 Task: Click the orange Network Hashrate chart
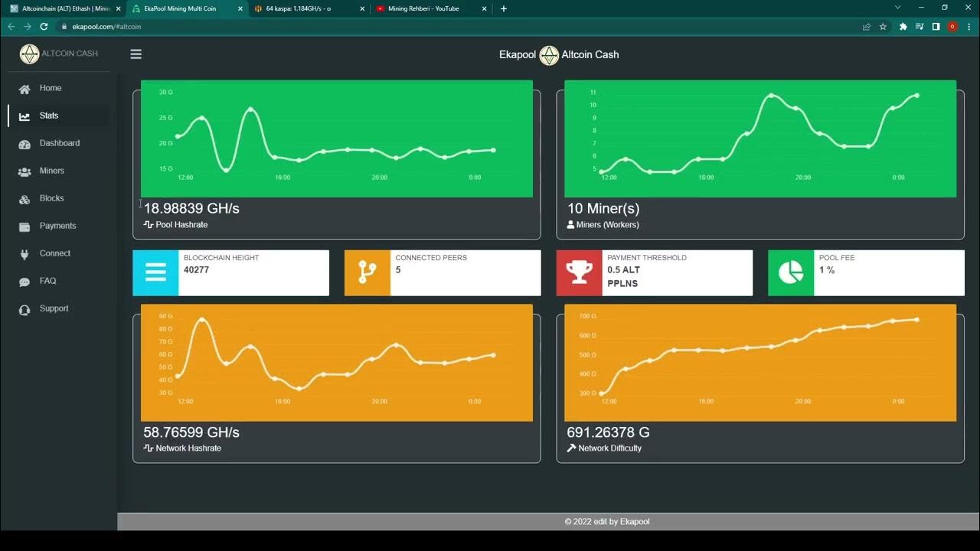337,363
